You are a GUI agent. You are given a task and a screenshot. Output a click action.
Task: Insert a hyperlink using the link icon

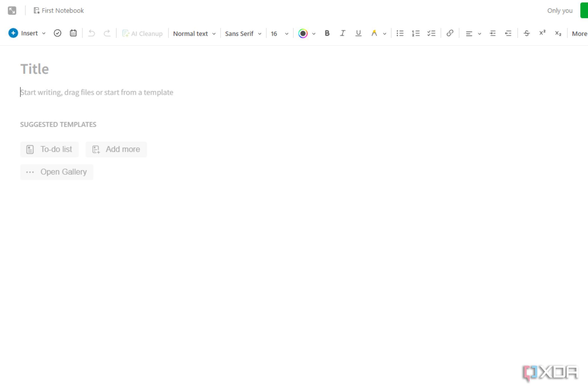click(450, 33)
